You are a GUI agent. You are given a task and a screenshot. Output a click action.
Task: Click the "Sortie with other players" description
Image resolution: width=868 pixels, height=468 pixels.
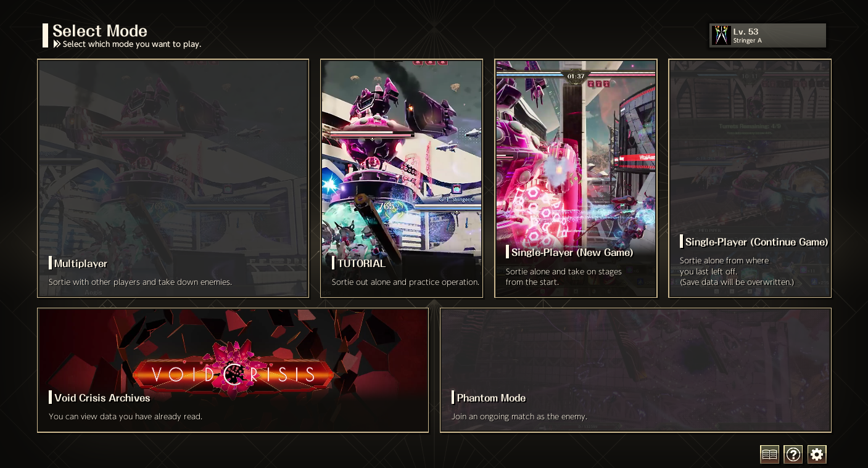point(140,282)
